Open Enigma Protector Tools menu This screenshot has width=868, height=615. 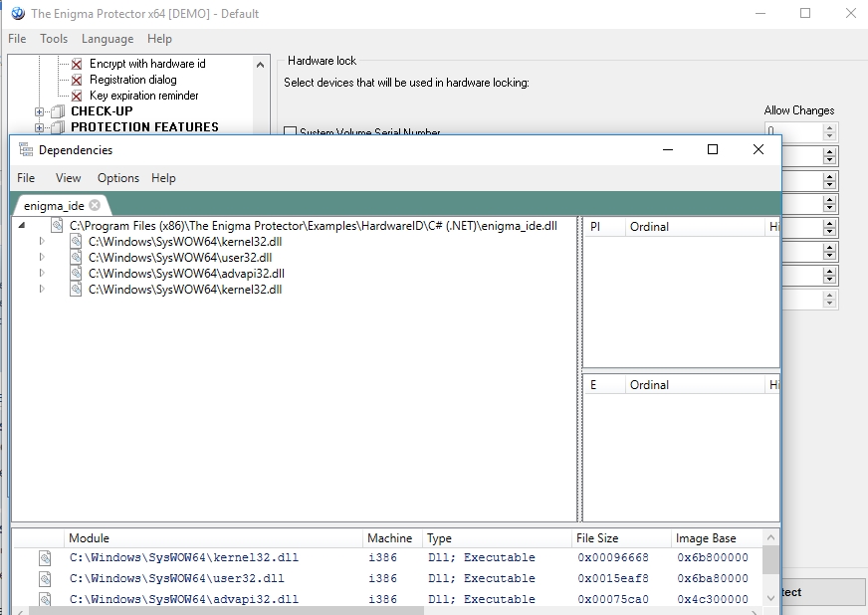pos(54,39)
